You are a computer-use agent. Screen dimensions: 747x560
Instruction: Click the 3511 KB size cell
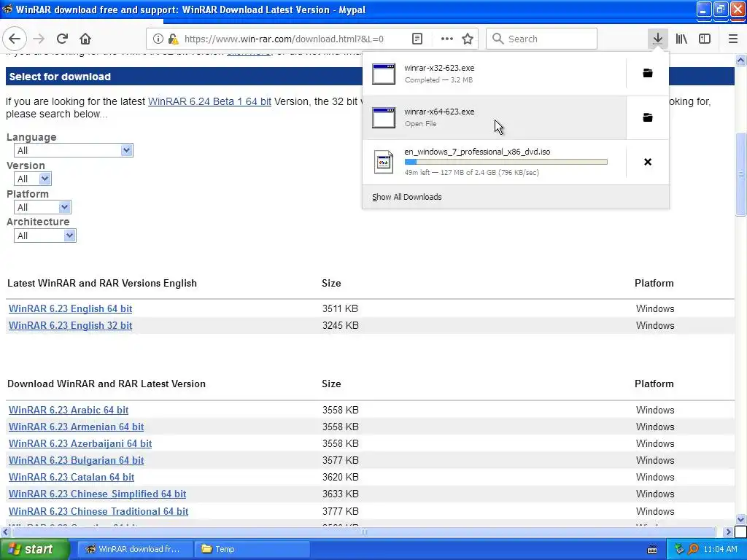(340, 308)
